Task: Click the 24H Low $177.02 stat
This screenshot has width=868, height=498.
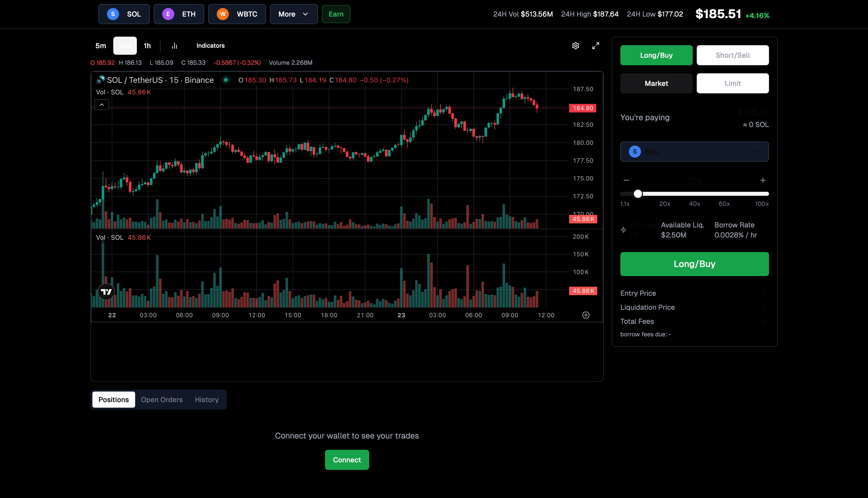Action: pos(655,14)
